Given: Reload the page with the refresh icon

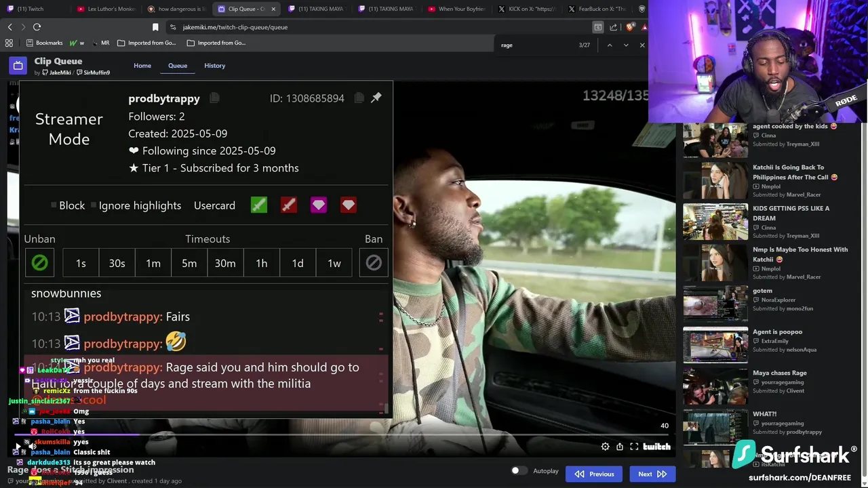Looking at the screenshot, I should coord(37,27).
